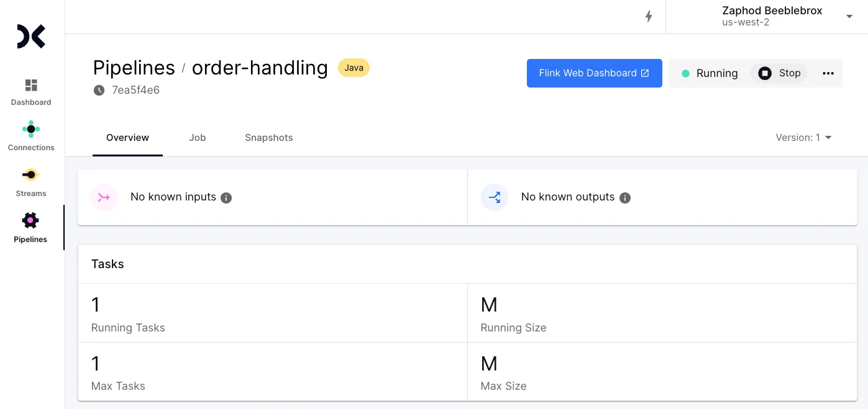This screenshot has height=409, width=868.
Task: Click the blue outputs shuffle icon
Action: (x=495, y=197)
